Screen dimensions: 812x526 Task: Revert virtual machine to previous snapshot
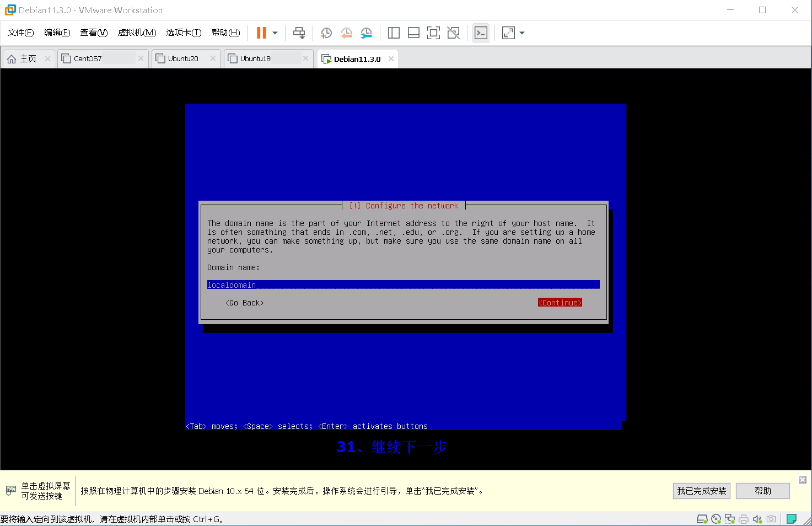346,33
